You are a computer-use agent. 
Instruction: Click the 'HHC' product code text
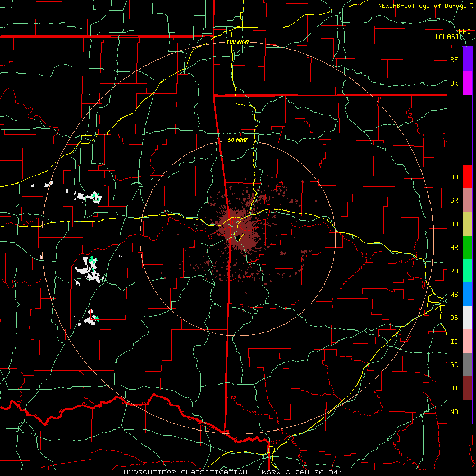(x=464, y=32)
